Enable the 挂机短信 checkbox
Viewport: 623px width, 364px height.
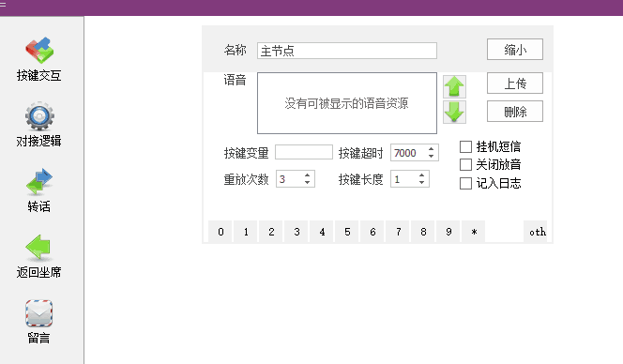coord(465,146)
